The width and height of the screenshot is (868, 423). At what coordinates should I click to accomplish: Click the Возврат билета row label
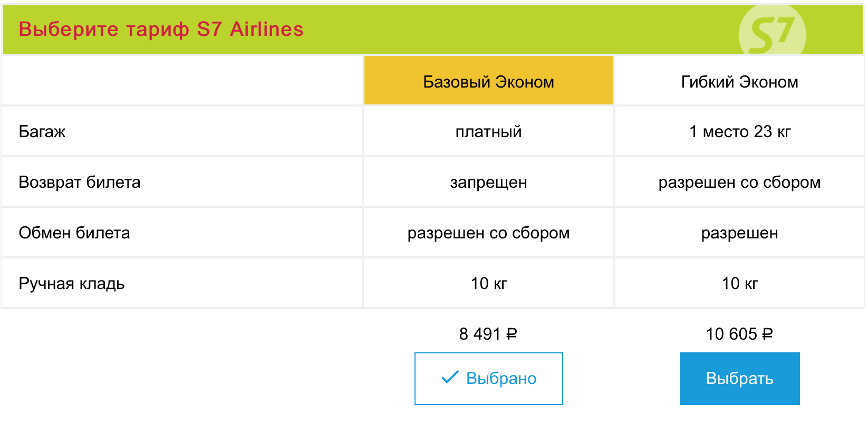80,182
